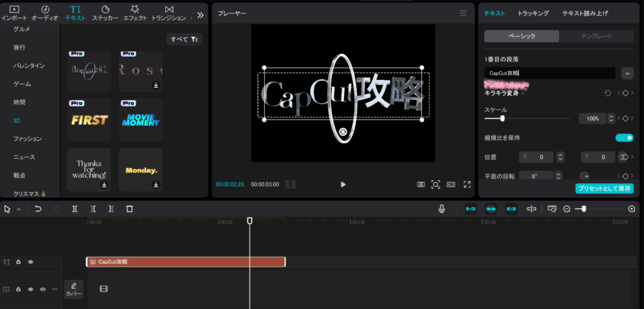The width and height of the screenshot is (644, 309).
Task: Adjust the position X stepper
Action: pos(560,157)
